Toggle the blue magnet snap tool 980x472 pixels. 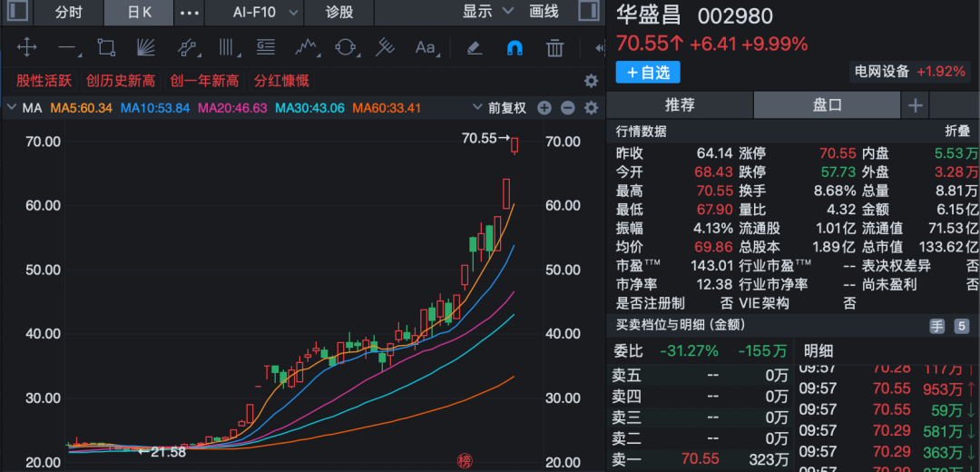click(514, 47)
